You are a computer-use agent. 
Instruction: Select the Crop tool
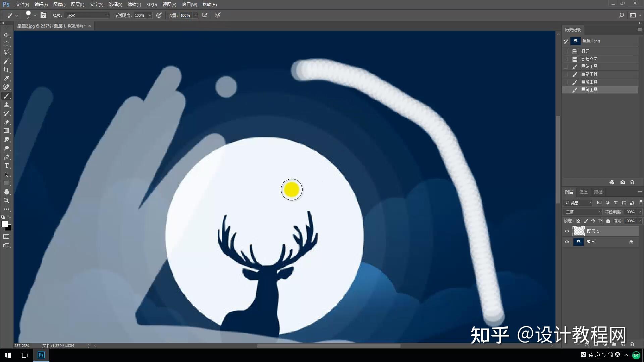coord(6,70)
